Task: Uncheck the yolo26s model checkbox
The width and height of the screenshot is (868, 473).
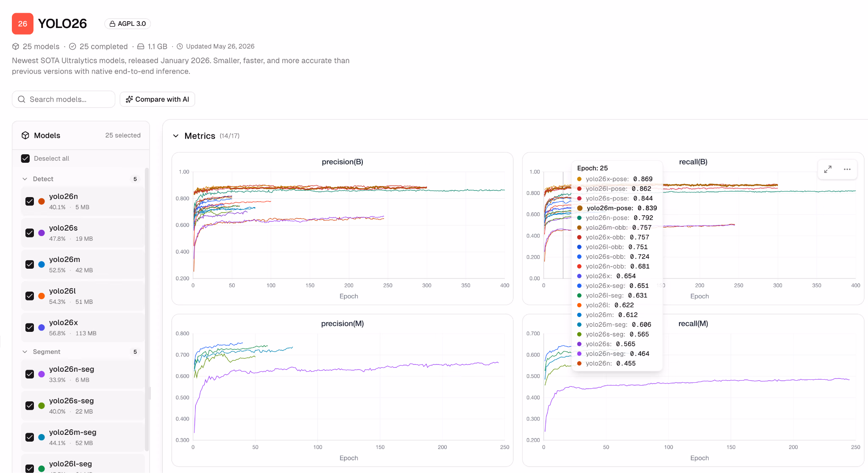Action: coord(30,233)
